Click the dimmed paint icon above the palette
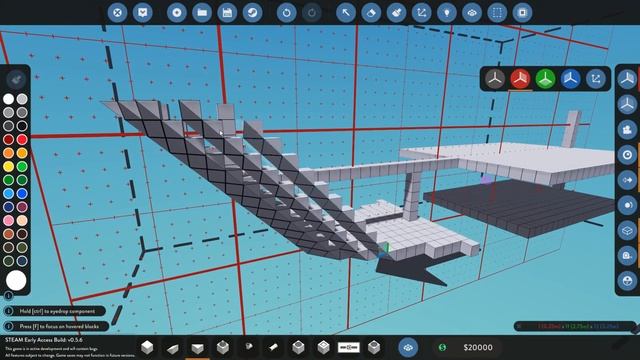 point(16,80)
